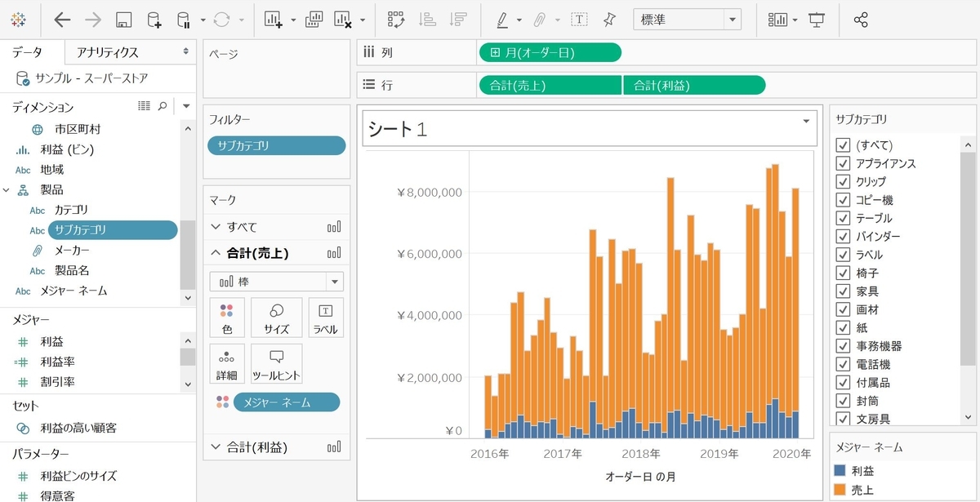980x502 pixels.
Task: Open the ラベル label mark card
Action: [325, 318]
